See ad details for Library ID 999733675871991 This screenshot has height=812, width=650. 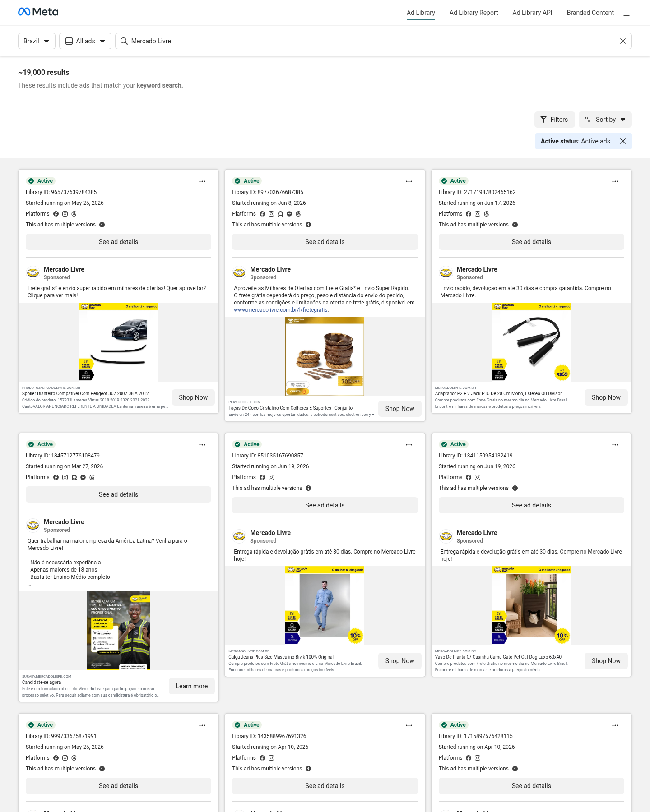point(118,786)
